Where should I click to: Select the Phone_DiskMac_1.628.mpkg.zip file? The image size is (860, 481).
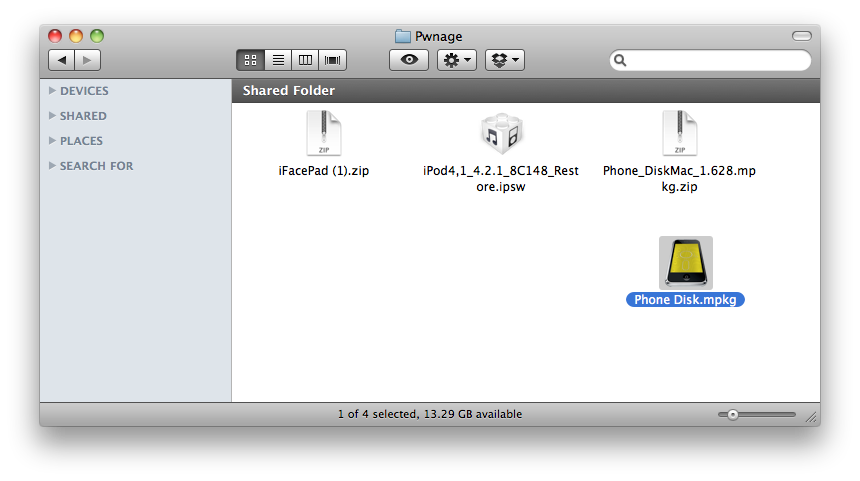(679, 134)
